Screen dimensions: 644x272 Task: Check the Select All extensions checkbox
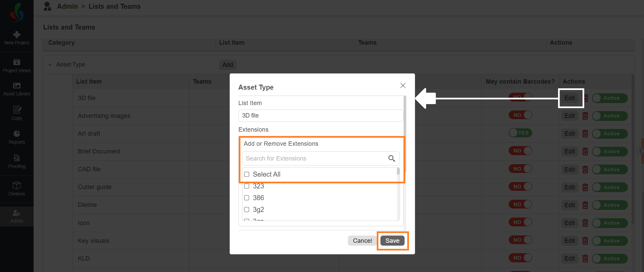(x=247, y=174)
